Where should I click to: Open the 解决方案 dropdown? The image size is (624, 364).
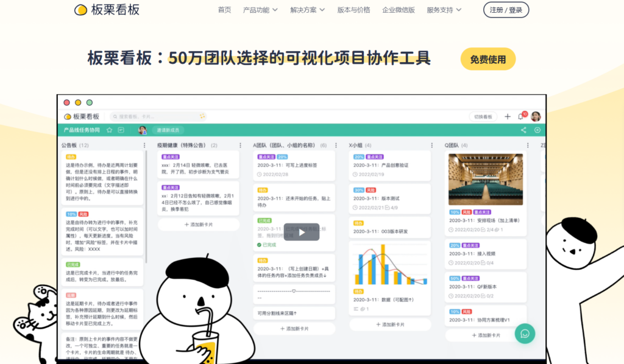303,10
